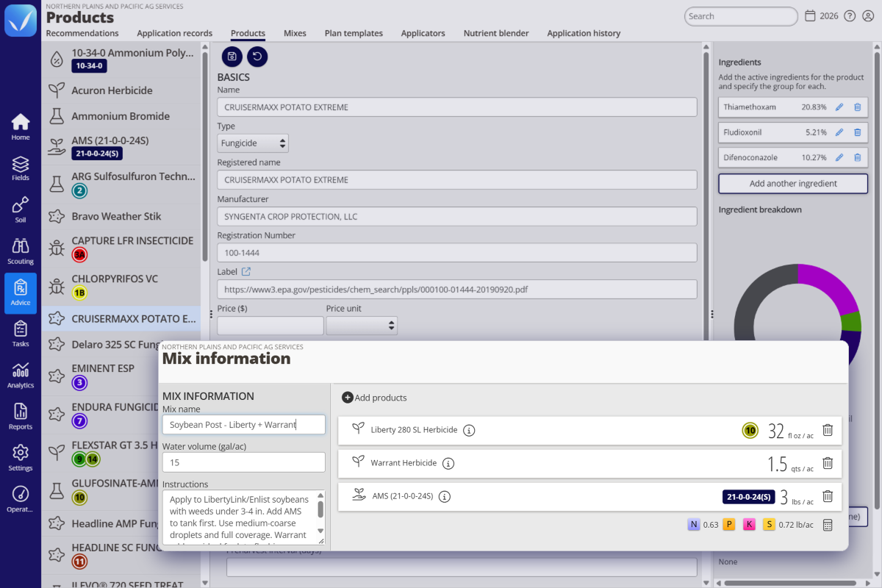This screenshot has height=588, width=882.
Task: Open the Reports section
Action: coord(21,416)
